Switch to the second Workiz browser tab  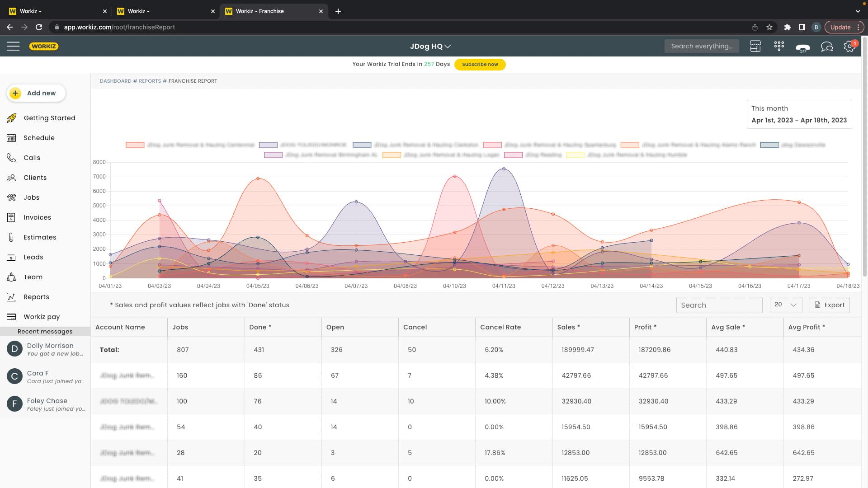165,11
